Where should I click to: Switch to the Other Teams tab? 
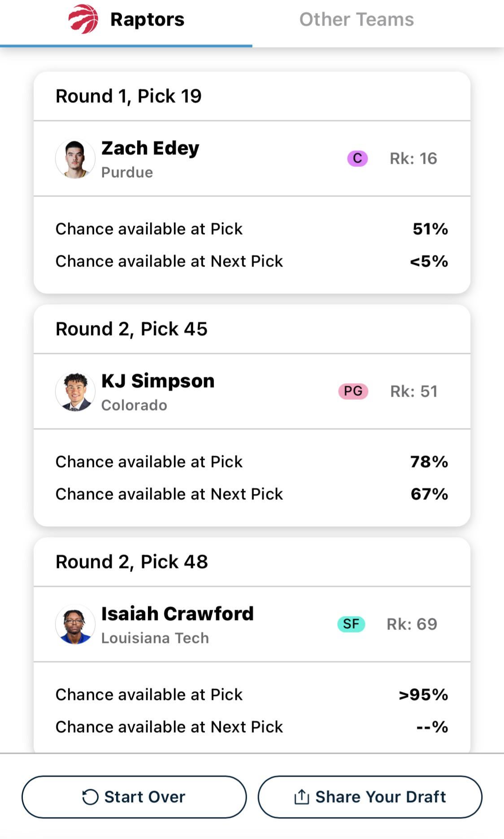click(x=356, y=20)
